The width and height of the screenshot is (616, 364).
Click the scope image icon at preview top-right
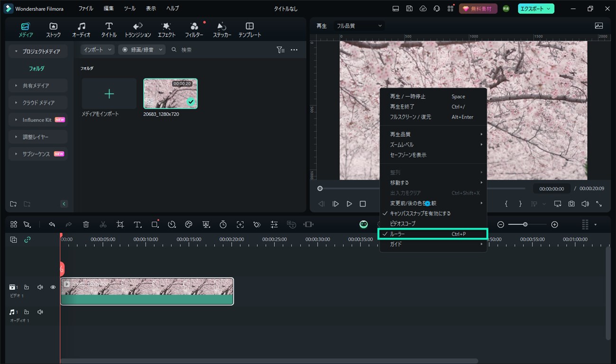click(x=599, y=26)
